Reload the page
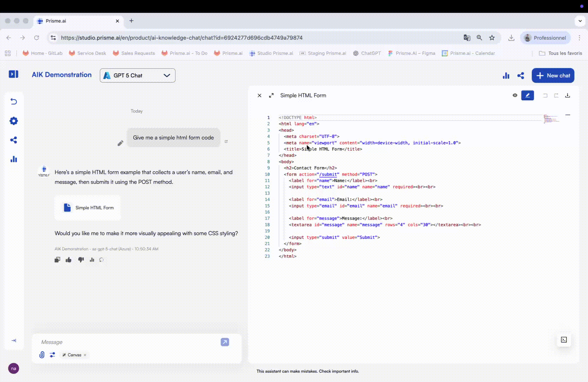588x382 pixels. click(x=36, y=37)
